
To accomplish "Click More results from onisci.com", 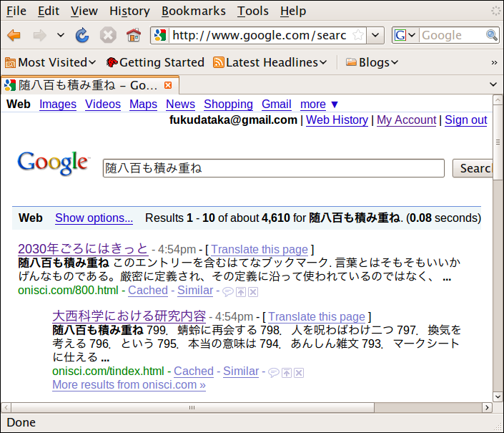I will click(x=129, y=385).
